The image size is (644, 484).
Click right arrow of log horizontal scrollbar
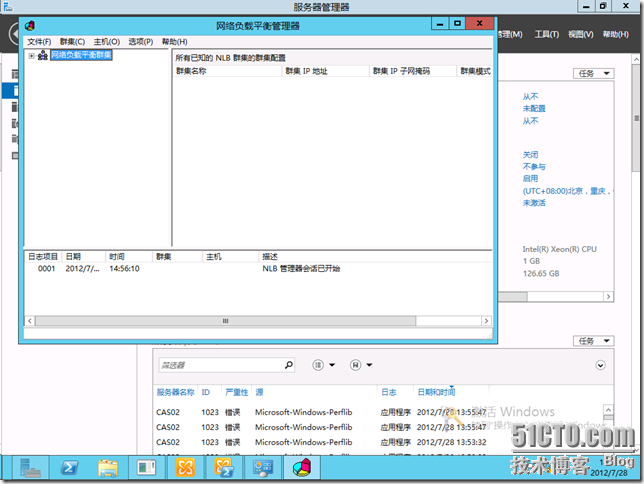tap(486, 321)
